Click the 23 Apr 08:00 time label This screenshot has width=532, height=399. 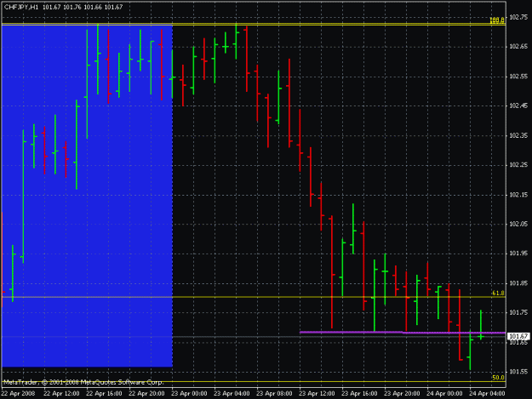tap(274, 394)
